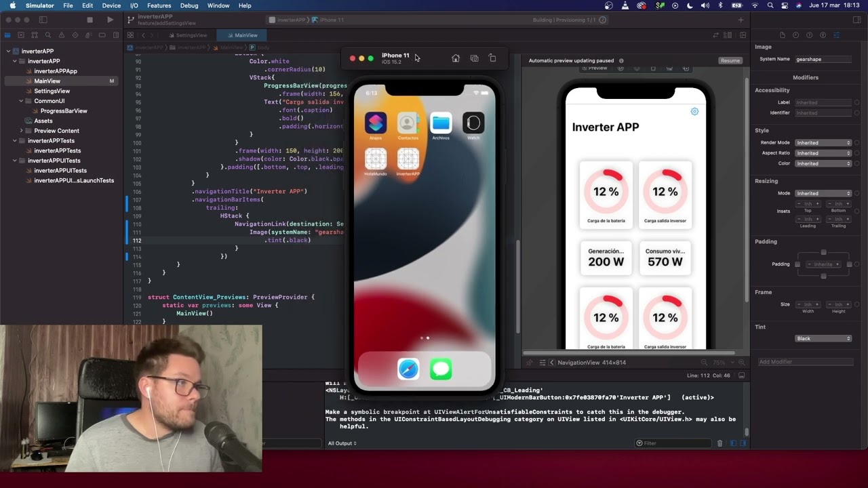Show the Attributes inspector tab
This screenshot has width=868, height=488.
(x=837, y=35)
